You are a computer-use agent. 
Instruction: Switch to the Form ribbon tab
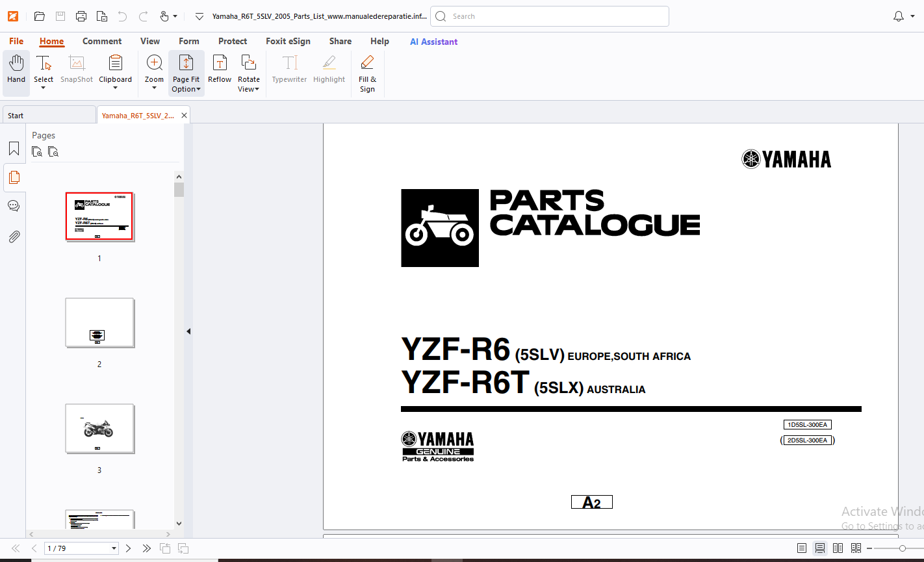pos(189,41)
